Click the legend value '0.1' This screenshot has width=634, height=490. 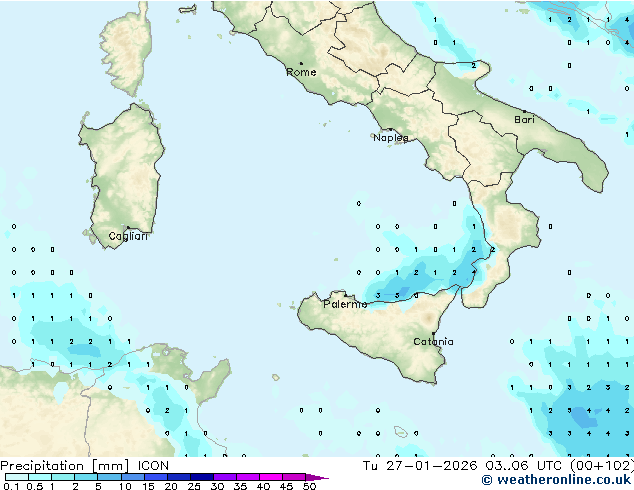coord(11,486)
